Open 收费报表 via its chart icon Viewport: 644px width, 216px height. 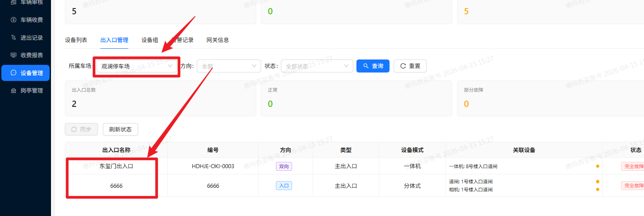tap(13, 55)
